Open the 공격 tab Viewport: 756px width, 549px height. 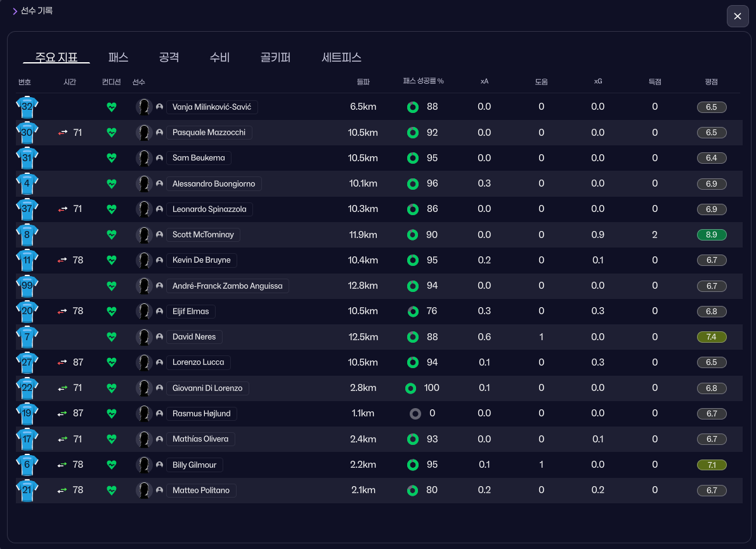pyautogui.click(x=169, y=57)
